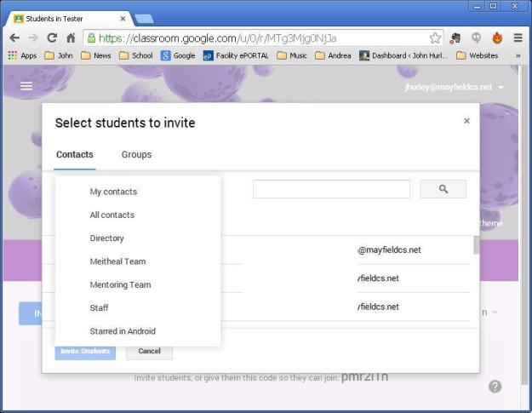Open the Dashboard John Hurl bookmark
Image resolution: width=532 pixels, height=413 pixels.
pyautogui.click(x=403, y=55)
